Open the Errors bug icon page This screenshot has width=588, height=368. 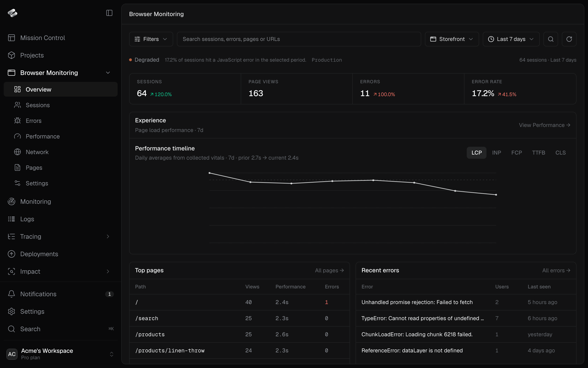[x=60, y=121]
